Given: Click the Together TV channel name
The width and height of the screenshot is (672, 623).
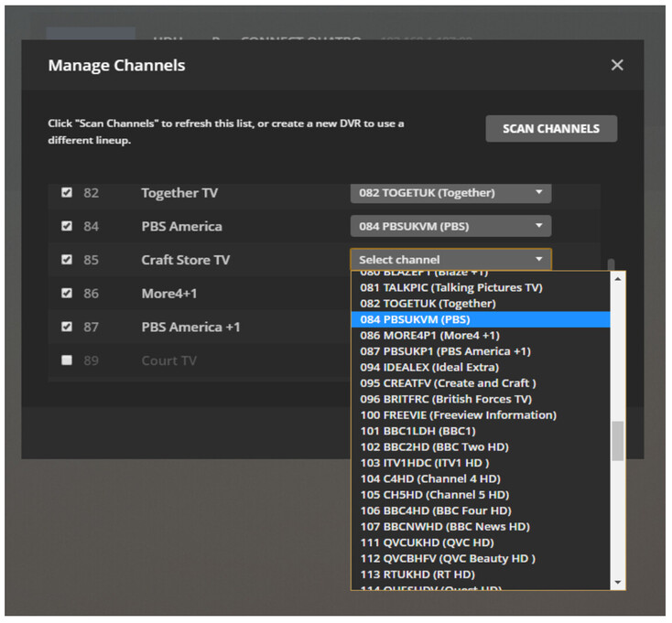Looking at the screenshot, I should pos(179,193).
